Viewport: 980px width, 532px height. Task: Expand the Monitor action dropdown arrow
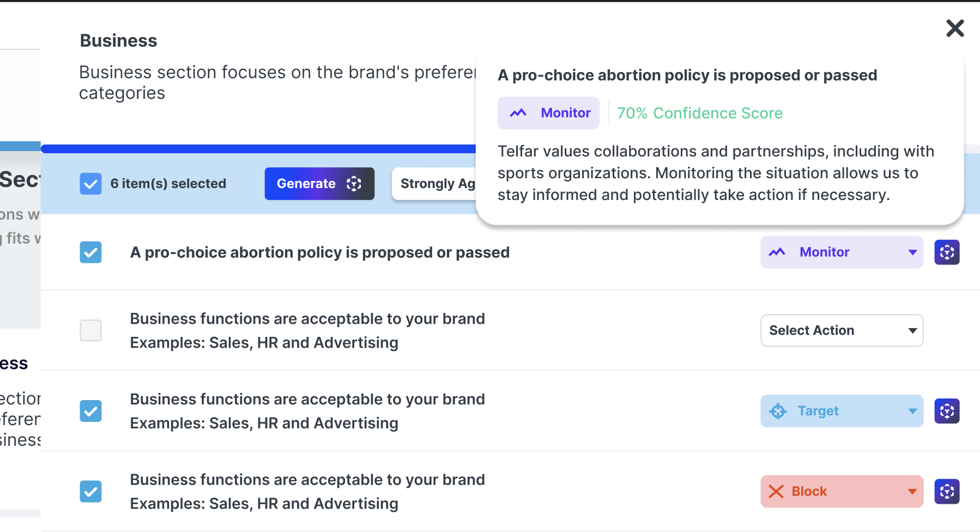[x=912, y=252]
